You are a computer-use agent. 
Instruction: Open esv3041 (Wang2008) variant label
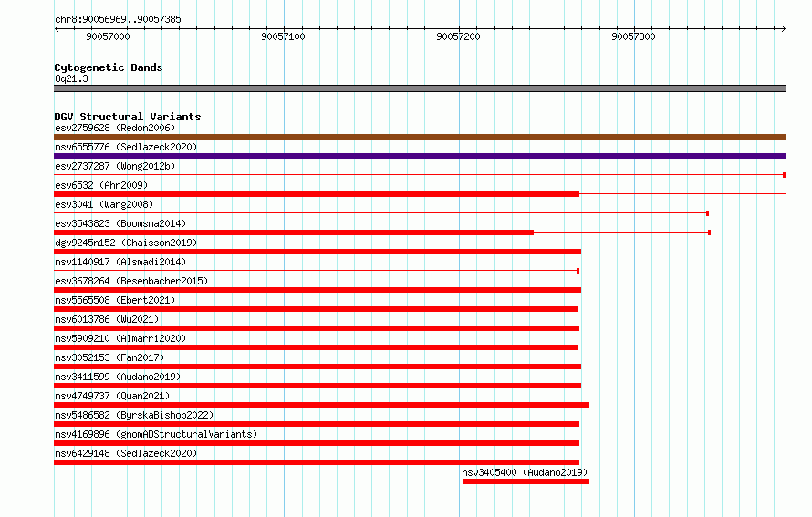pyautogui.click(x=104, y=204)
